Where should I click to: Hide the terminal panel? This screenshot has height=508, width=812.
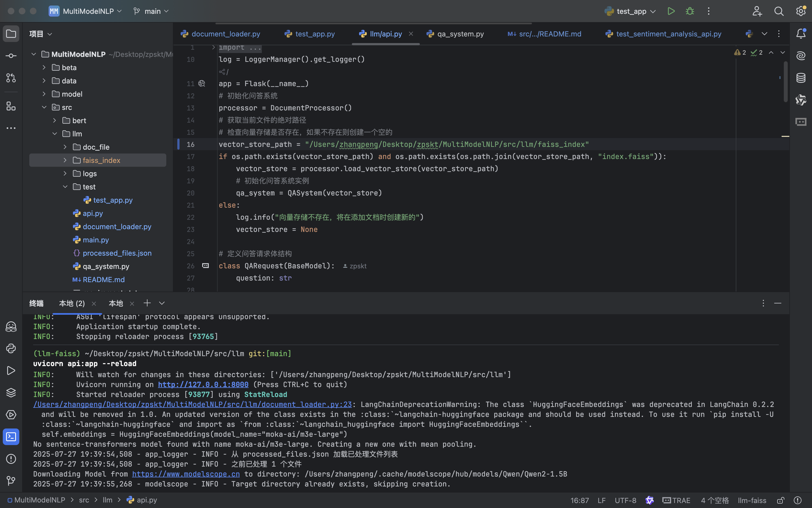coord(777,303)
